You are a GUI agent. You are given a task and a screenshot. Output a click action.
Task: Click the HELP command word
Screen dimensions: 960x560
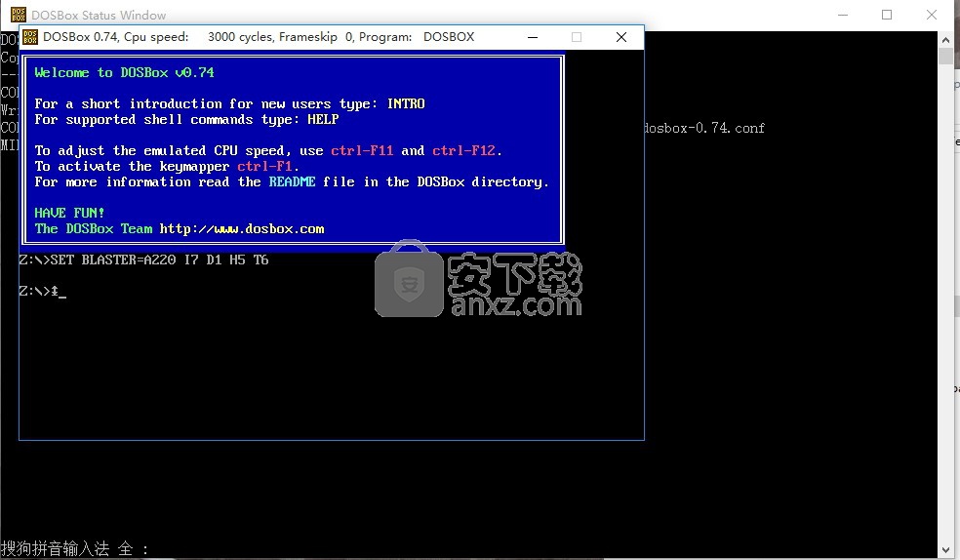(323, 119)
